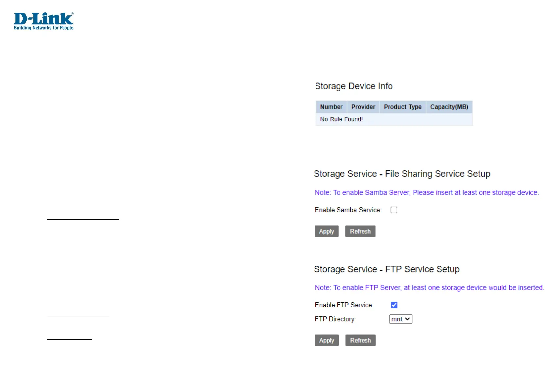
Task: Click Apply under FTP Service Setup
Action: (326, 340)
